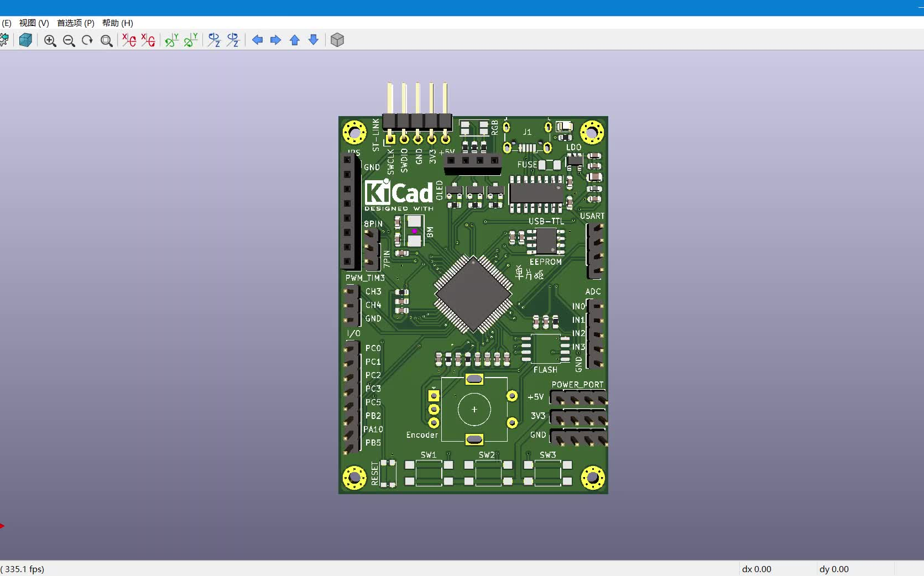Open the render options settings gear
Viewport: 924px width, 576px height.
pos(4,40)
